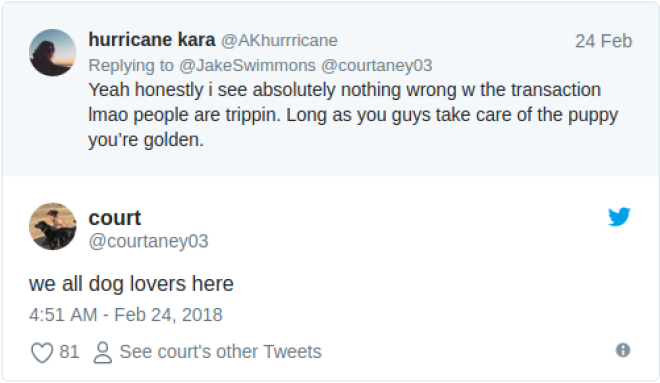Open court's profile avatar with dog
660x383 pixels.
(x=53, y=226)
